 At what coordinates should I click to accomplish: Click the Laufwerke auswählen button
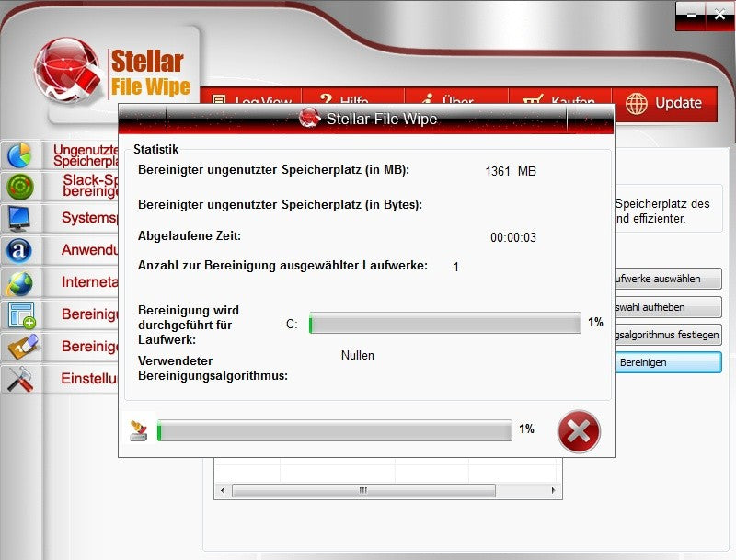point(669,279)
